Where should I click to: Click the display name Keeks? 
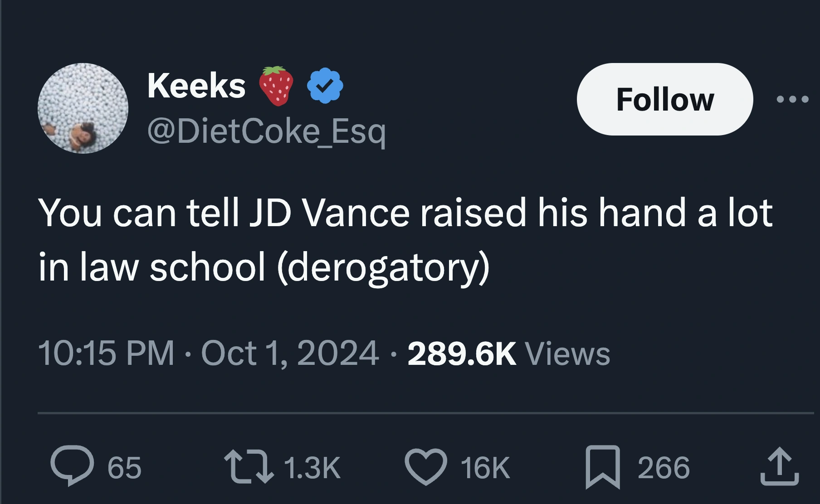coord(196,86)
